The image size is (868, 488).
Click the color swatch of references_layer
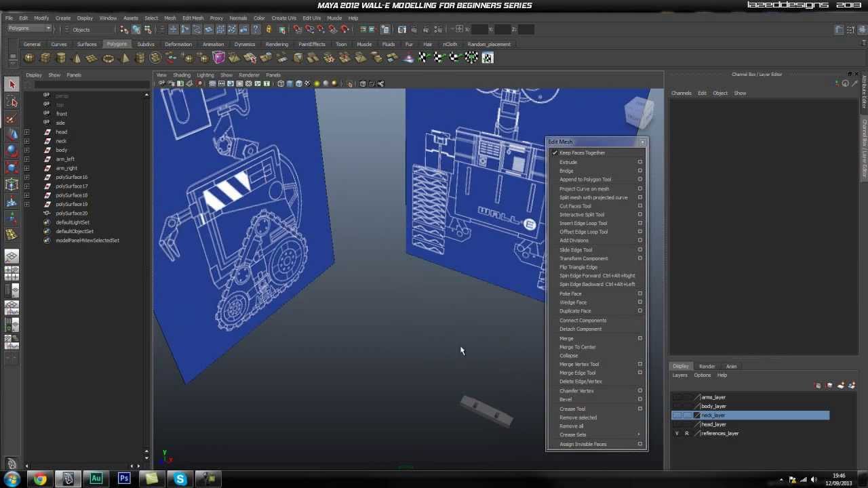click(696, 433)
